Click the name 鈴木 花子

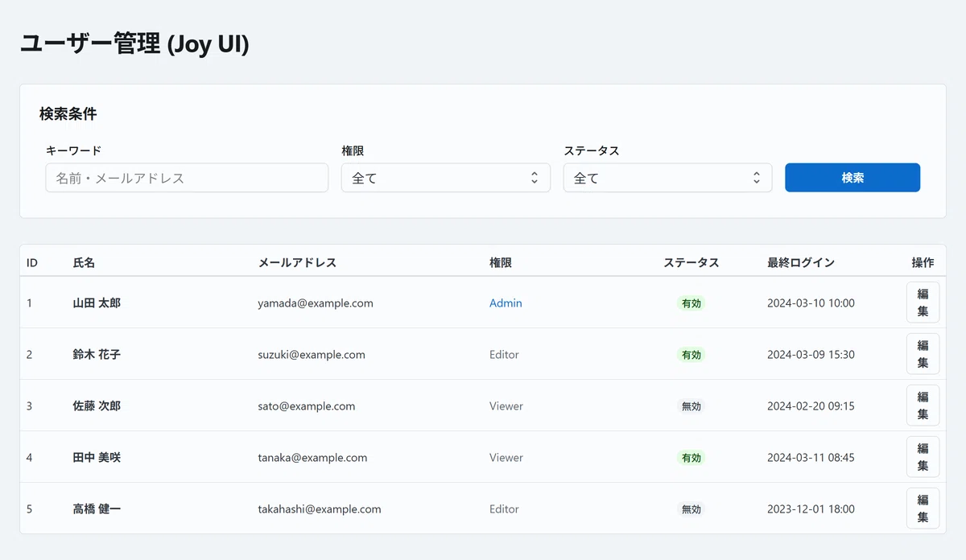point(97,355)
